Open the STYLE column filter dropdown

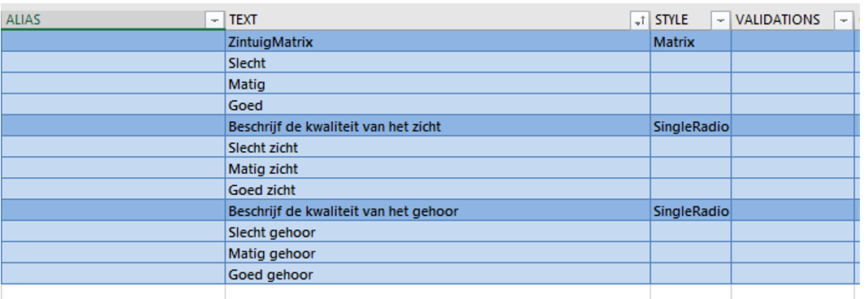tap(720, 20)
